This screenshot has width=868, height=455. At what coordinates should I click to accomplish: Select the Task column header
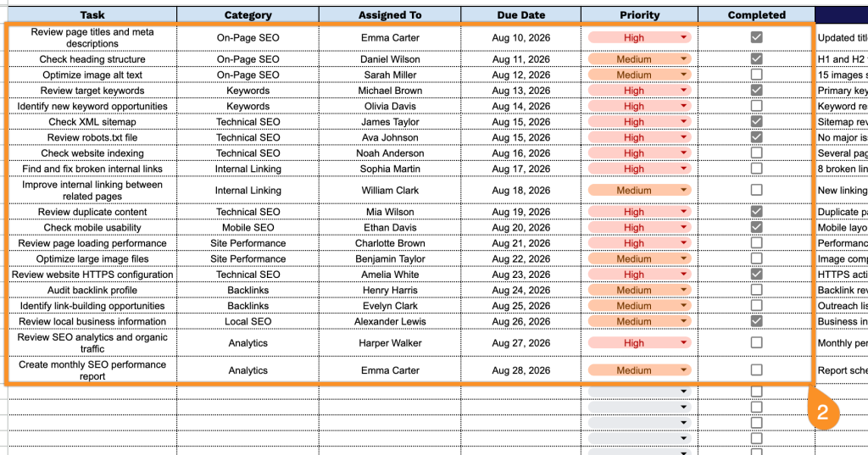coord(92,15)
